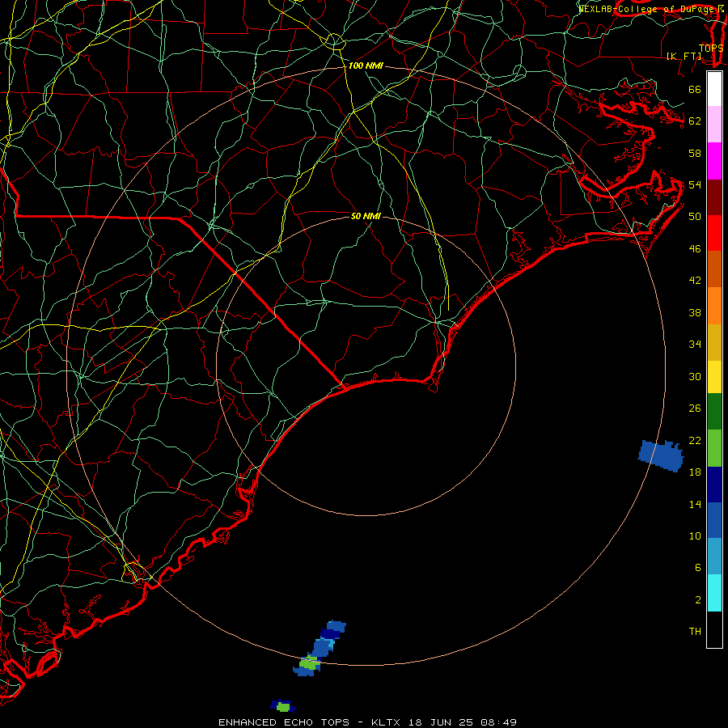Click the cyan 10 kft legend swatch
The height and width of the screenshot is (728, 728).
(714, 593)
